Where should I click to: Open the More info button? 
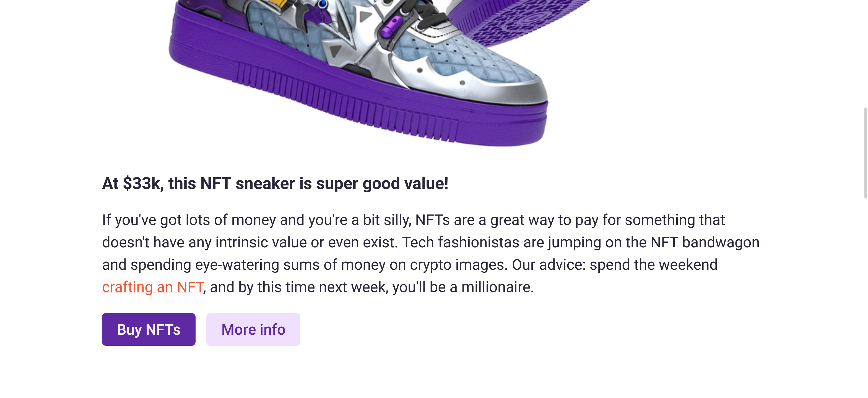tap(253, 329)
